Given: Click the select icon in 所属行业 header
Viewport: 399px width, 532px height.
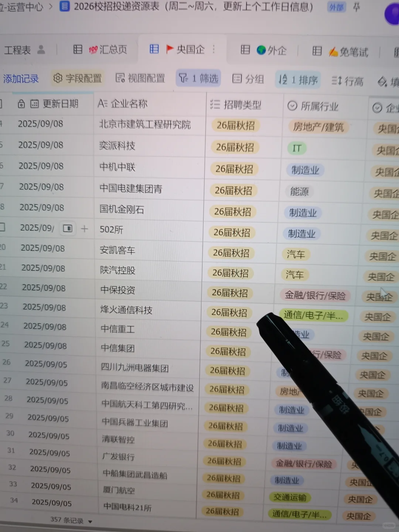Looking at the screenshot, I should pos(292,106).
